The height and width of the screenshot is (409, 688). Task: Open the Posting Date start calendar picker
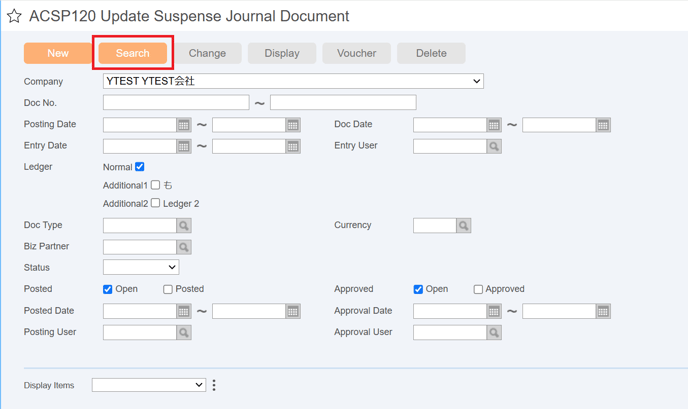184,125
